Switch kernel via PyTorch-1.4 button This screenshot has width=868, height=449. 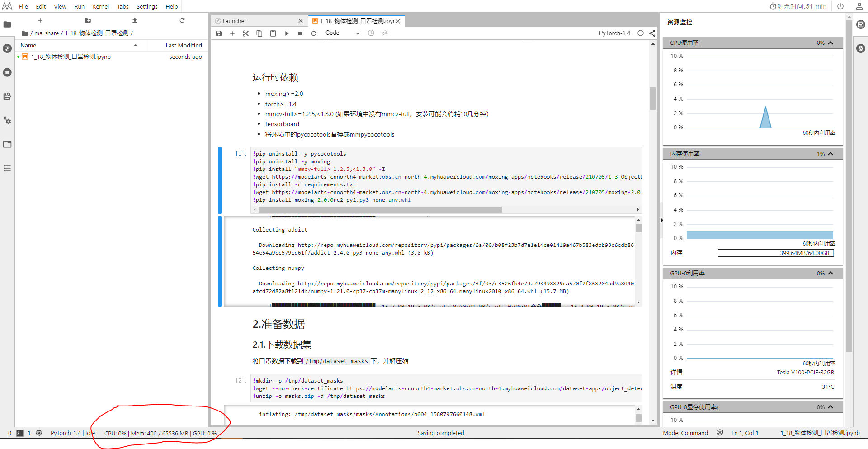[614, 33]
